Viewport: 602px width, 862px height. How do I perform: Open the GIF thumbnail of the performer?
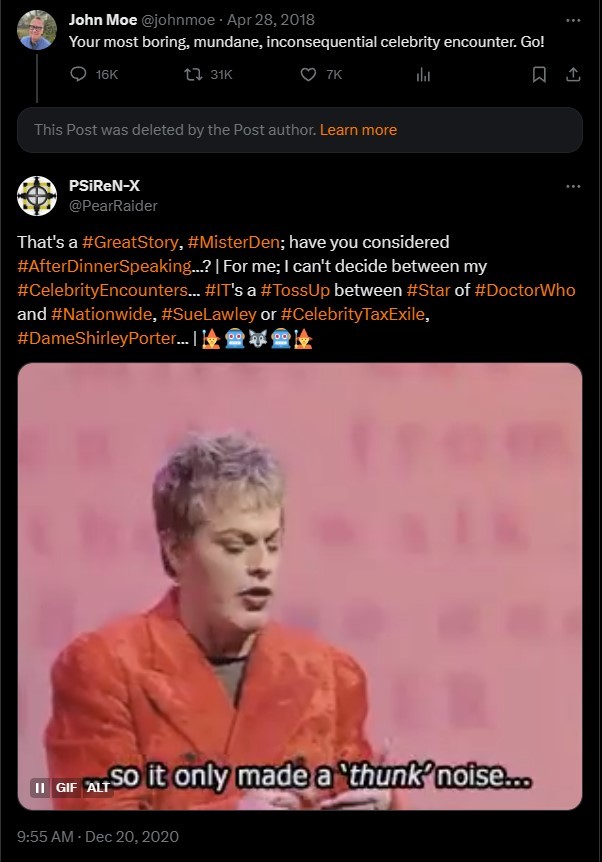point(300,586)
